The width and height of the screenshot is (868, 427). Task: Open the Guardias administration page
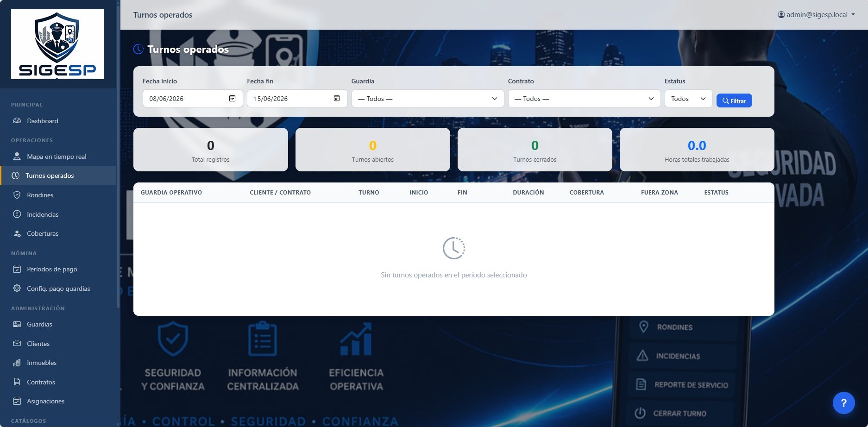(58, 324)
